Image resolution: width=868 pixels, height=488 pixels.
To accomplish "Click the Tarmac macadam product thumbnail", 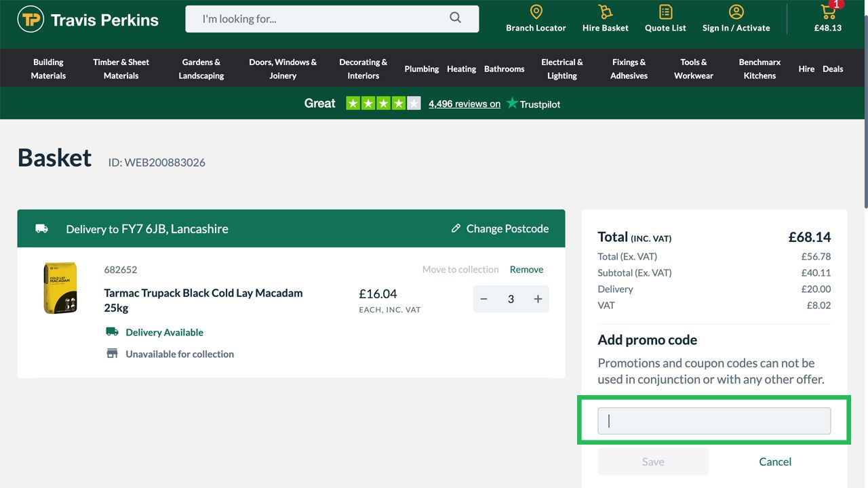I will click(60, 287).
